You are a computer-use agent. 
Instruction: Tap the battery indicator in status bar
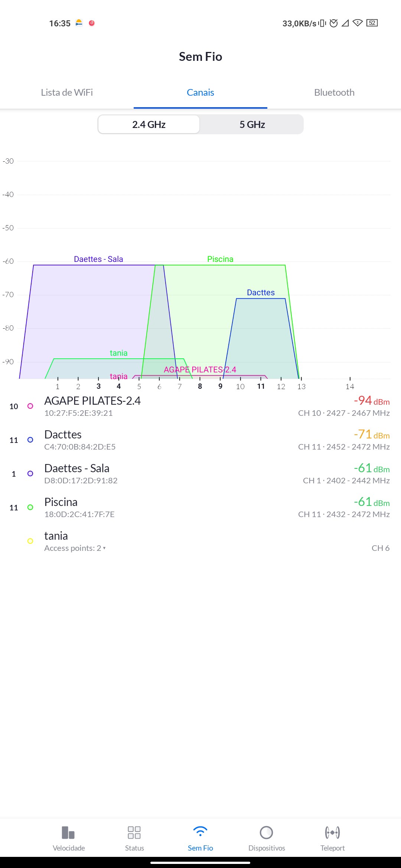pos(372,23)
